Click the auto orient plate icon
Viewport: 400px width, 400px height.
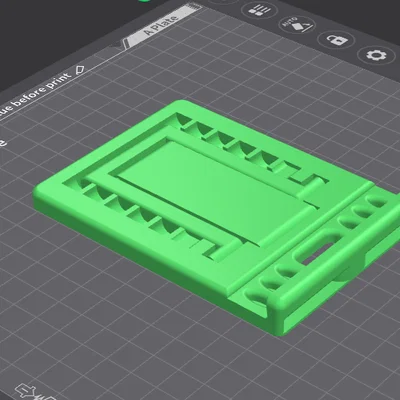(x=297, y=24)
